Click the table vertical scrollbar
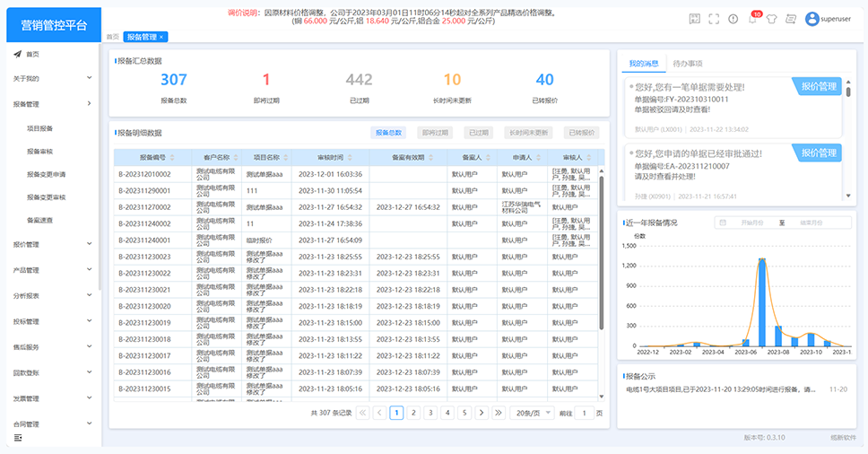The height and width of the screenshot is (454, 868). pos(601,252)
